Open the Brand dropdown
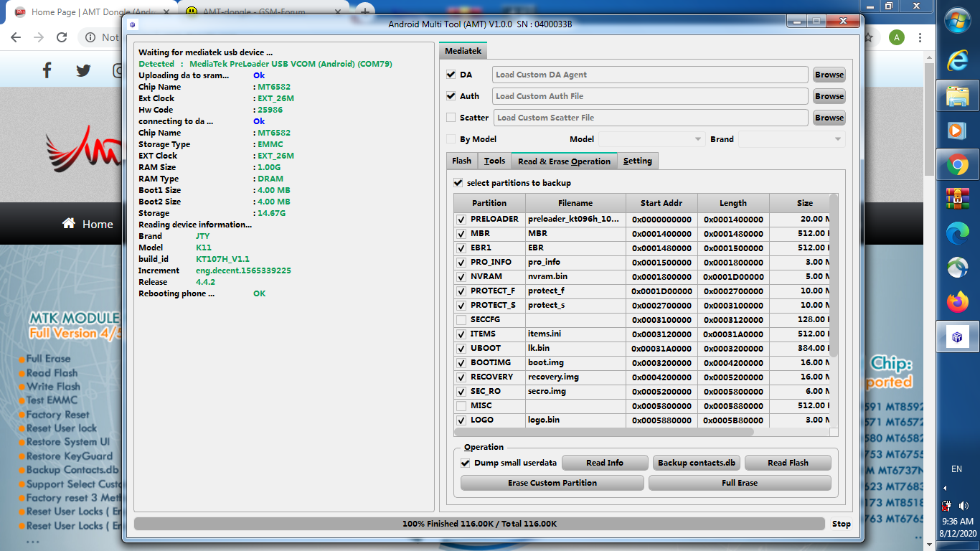This screenshot has height=551, width=980. pos(792,139)
